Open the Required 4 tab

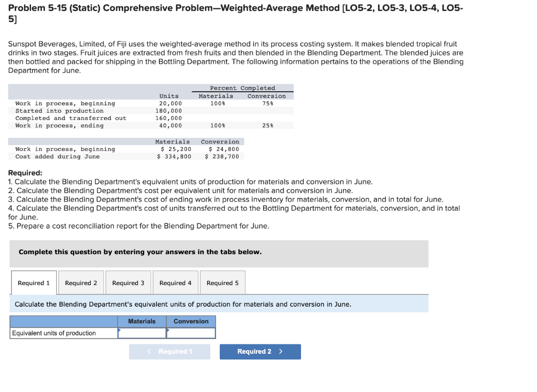[x=175, y=282]
